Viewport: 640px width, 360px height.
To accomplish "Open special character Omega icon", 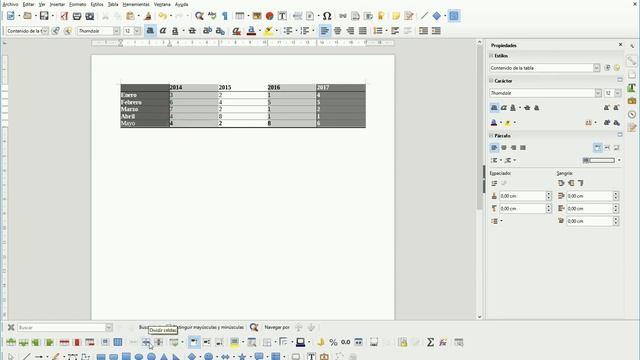I will click(x=327, y=16).
